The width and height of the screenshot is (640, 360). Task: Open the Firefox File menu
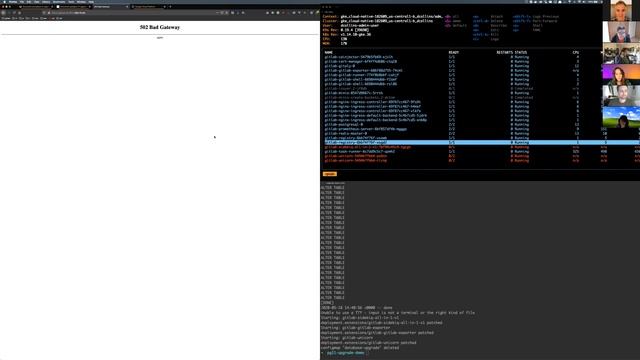22,2
